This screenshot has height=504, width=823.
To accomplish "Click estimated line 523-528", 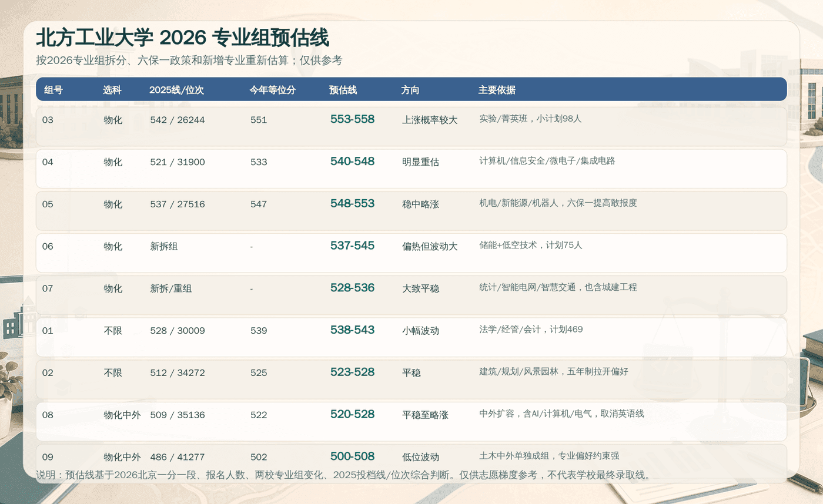I will point(352,372).
